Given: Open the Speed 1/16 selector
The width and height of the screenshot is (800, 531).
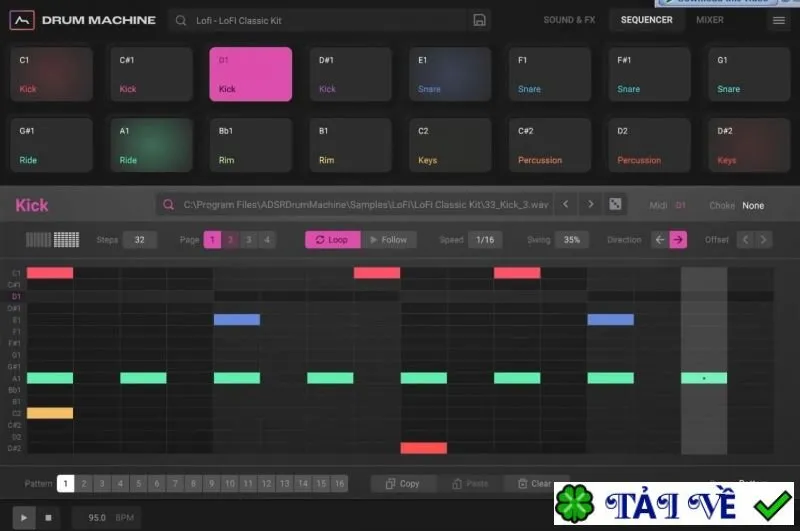Looking at the screenshot, I should coord(485,240).
